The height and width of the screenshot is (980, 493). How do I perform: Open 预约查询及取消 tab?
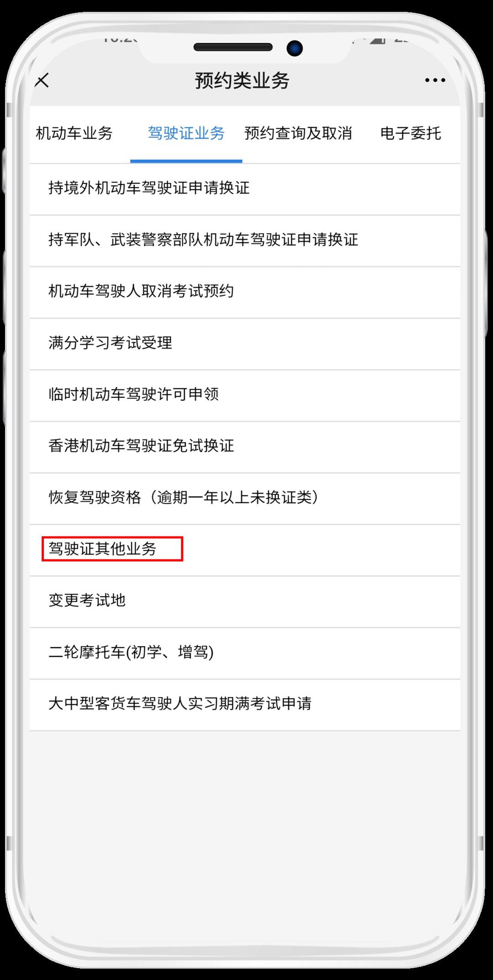(298, 133)
